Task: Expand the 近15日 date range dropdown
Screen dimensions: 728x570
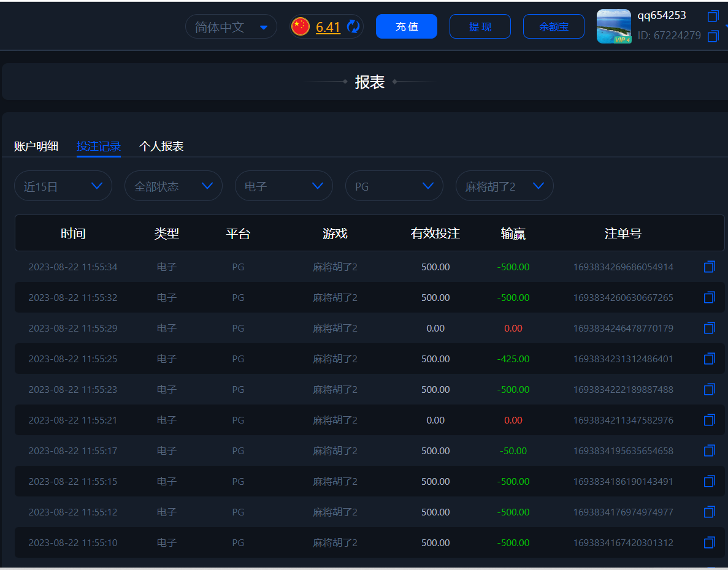Action: point(63,186)
